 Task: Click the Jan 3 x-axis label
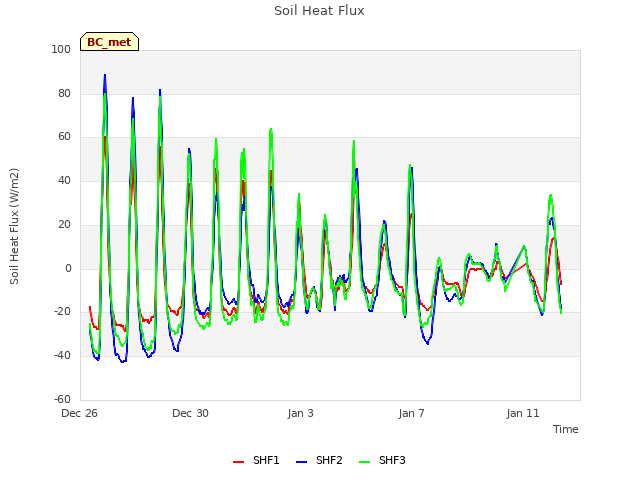point(300,413)
